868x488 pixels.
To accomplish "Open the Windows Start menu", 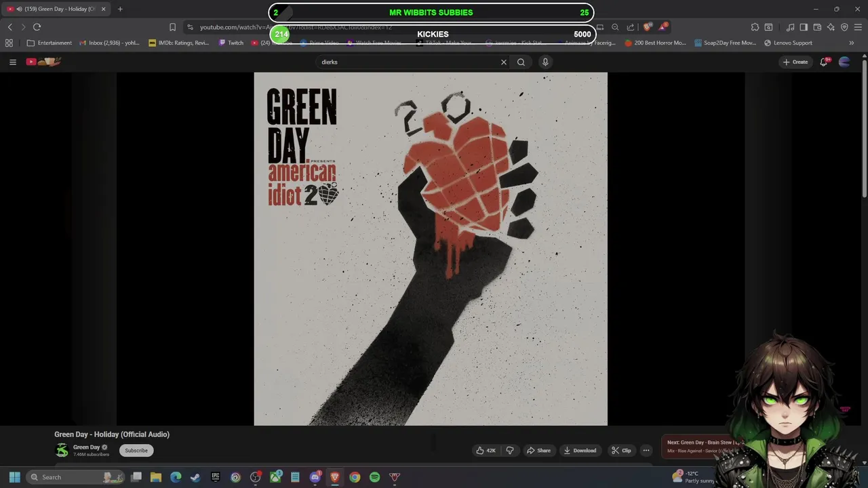I will 15,477.
